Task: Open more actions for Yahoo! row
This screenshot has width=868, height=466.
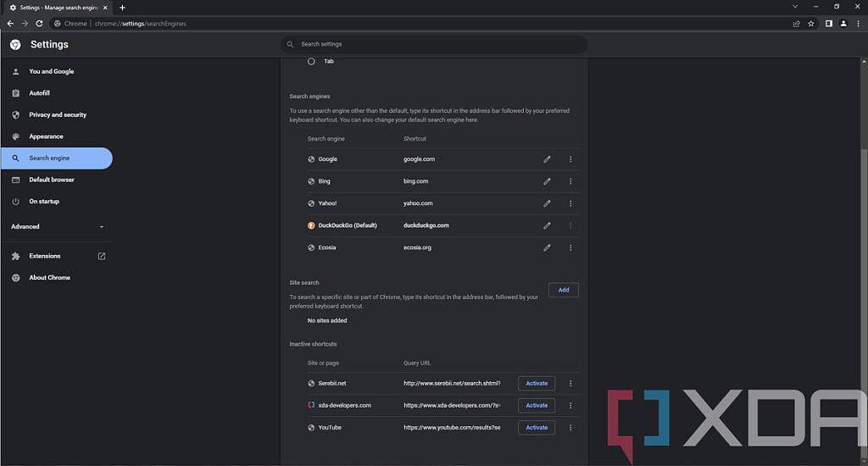Action: pyautogui.click(x=570, y=203)
